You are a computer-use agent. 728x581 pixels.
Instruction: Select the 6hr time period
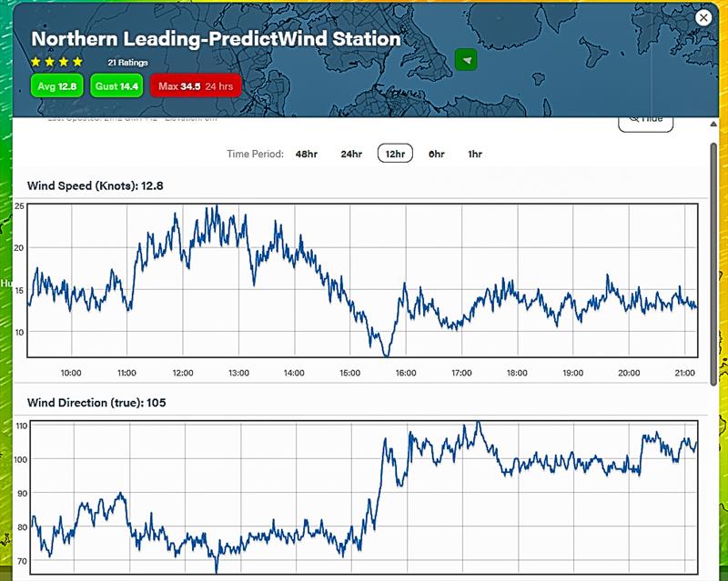pos(437,154)
